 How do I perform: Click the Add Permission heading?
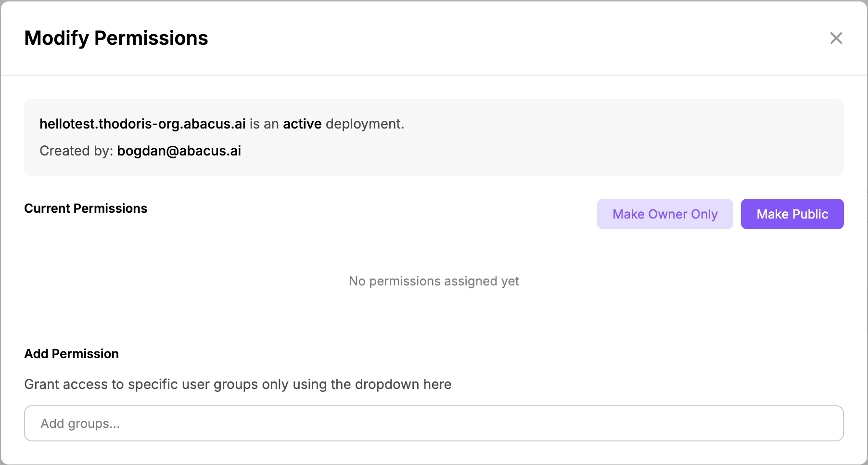tap(71, 354)
